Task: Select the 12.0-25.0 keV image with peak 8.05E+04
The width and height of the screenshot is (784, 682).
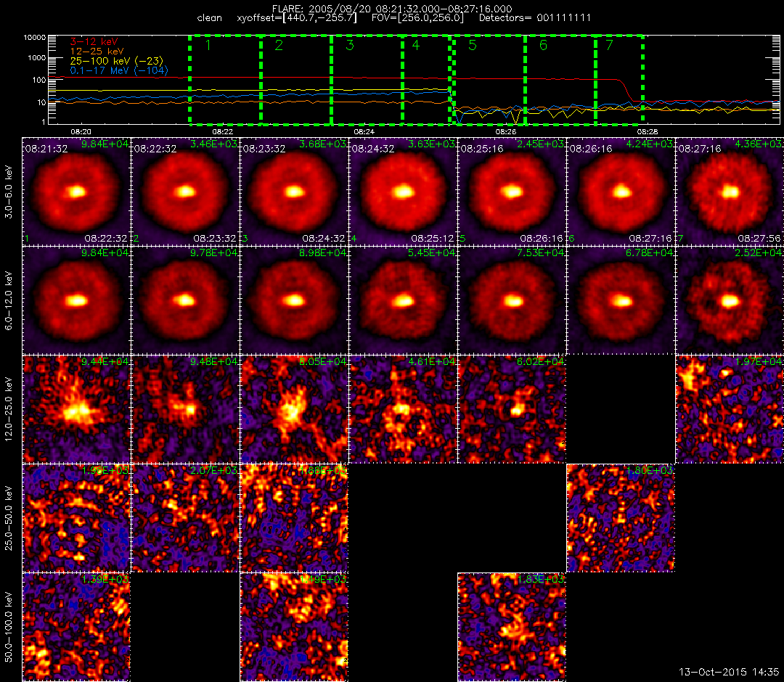Action: (x=295, y=410)
